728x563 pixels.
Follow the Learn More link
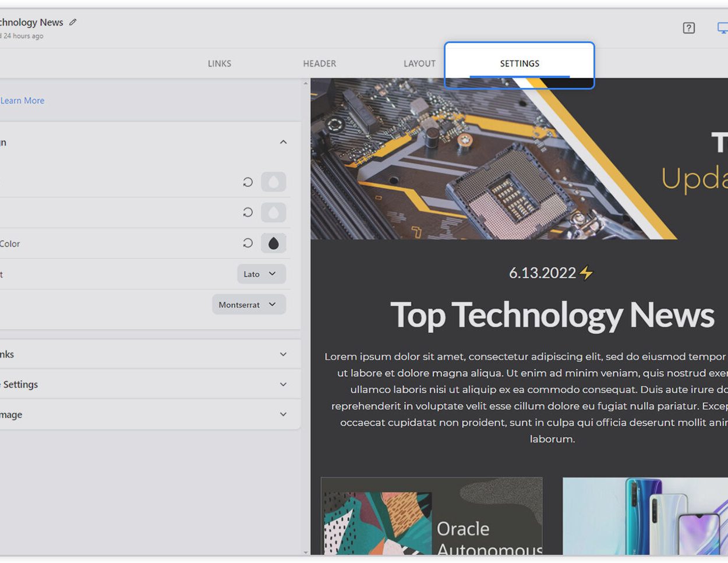[x=22, y=101]
